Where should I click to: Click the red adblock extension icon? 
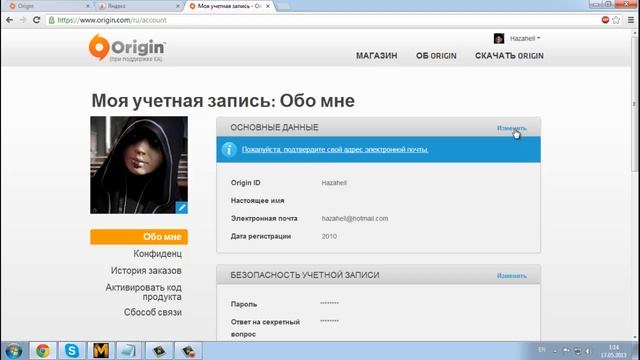(605, 20)
